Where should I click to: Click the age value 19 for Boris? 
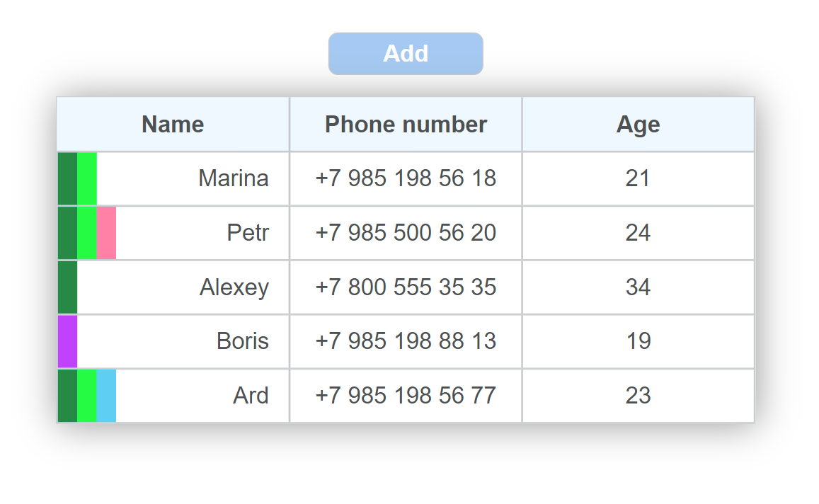click(638, 341)
